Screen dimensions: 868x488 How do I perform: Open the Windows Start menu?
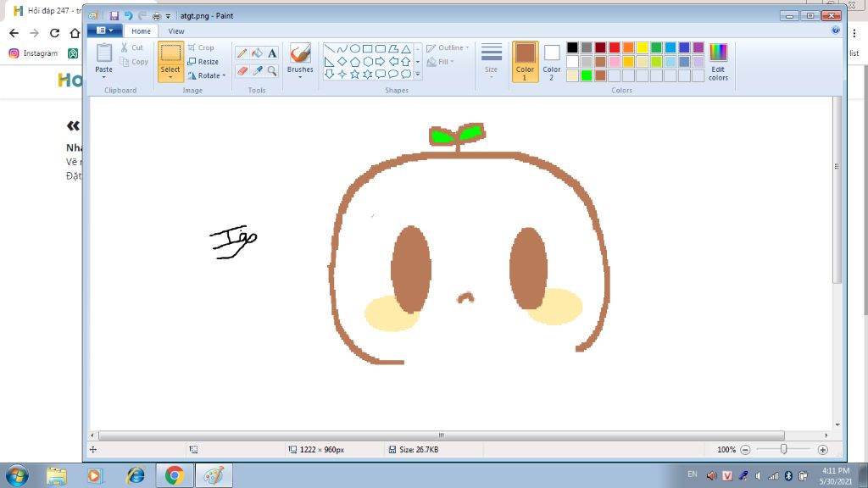click(x=17, y=475)
